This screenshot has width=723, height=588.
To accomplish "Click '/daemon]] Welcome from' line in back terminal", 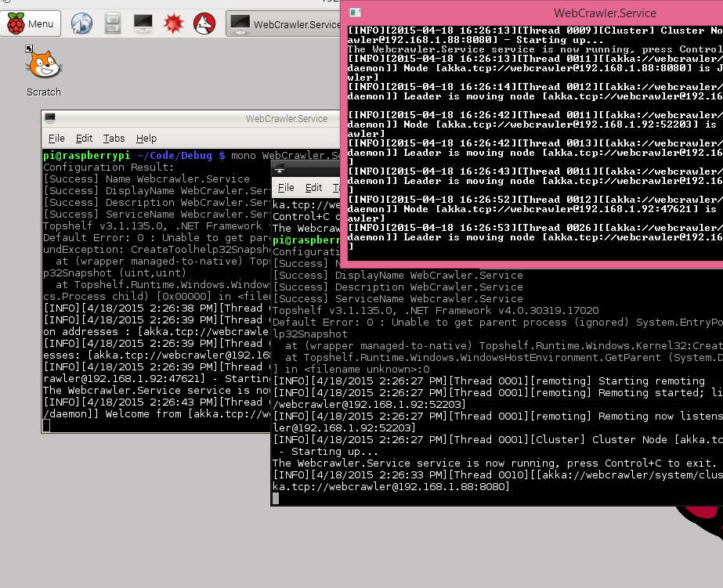I will (x=157, y=413).
